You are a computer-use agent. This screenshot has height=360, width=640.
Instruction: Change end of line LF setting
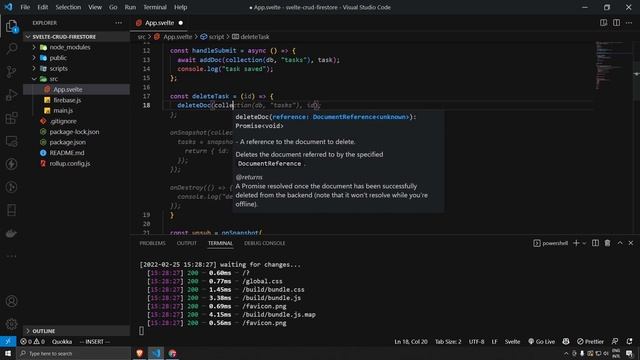494,342
